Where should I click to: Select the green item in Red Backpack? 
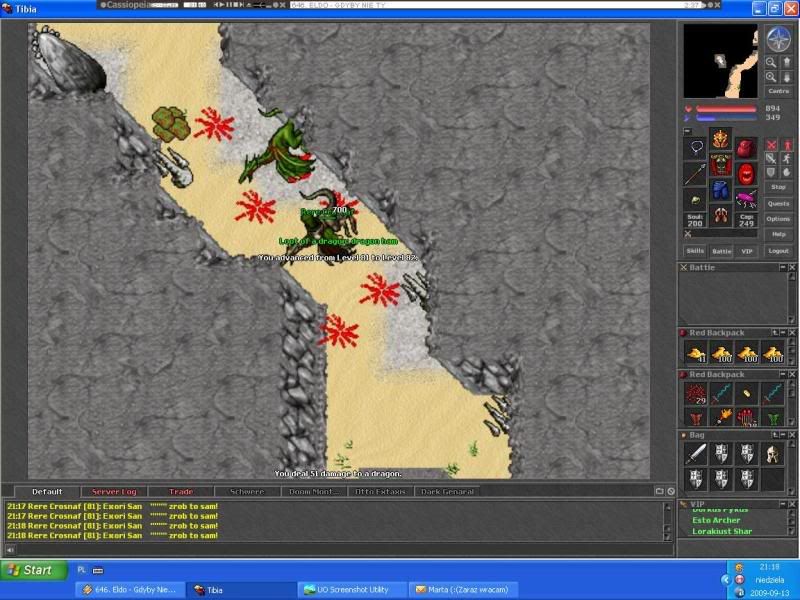tap(772, 417)
